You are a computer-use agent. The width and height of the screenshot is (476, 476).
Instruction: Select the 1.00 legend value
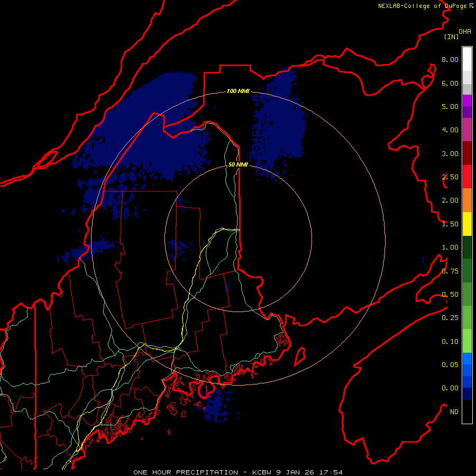point(450,248)
